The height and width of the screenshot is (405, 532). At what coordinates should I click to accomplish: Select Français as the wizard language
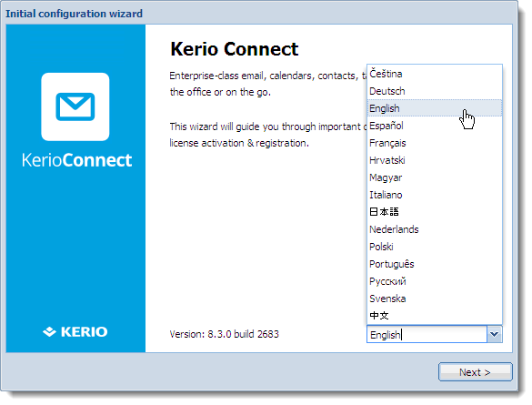click(435, 143)
